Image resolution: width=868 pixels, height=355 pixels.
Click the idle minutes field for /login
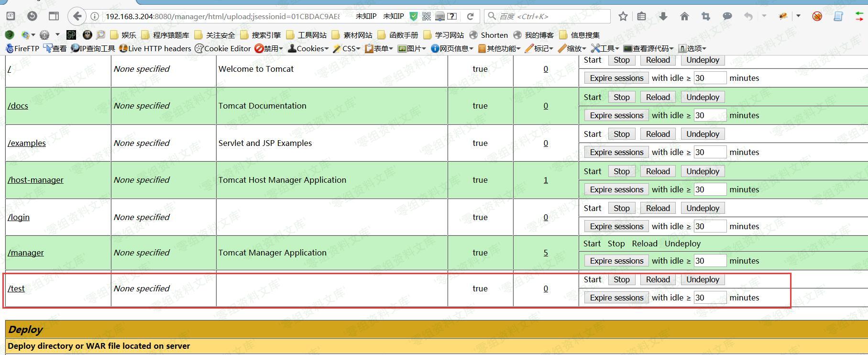tap(710, 226)
